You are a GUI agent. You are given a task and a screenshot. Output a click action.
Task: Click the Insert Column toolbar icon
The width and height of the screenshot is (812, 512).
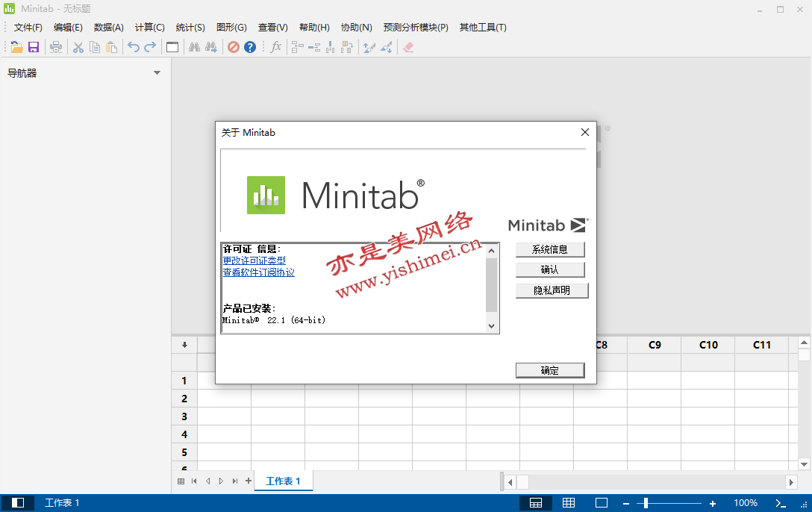tap(331, 47)
